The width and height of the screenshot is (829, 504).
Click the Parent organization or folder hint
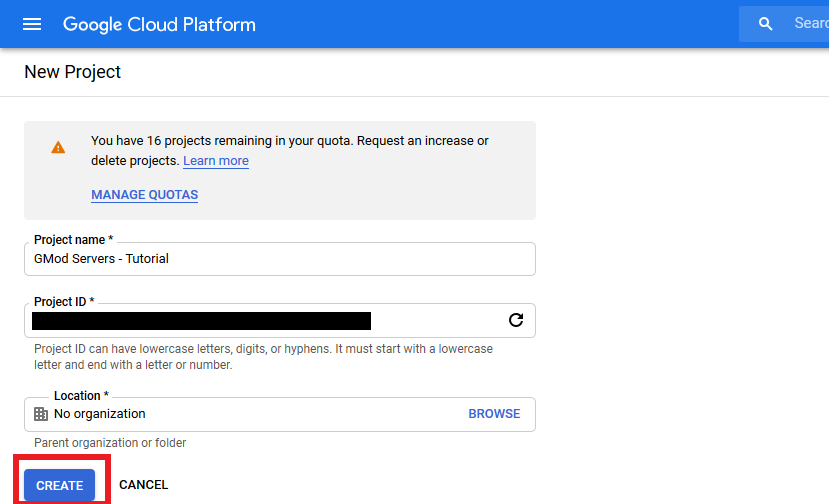tap(110, 443)
